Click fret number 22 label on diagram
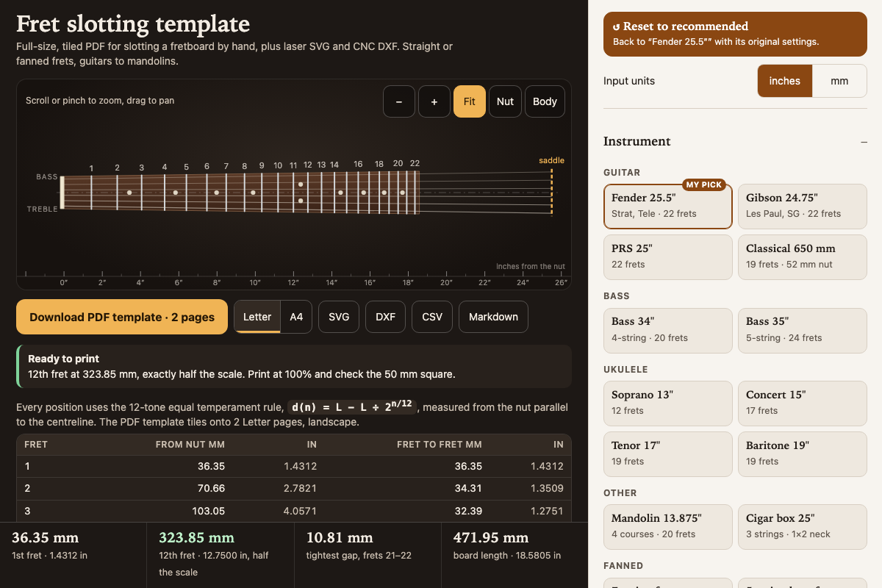Image resolution: width=882 pixels, height=588 pixels. (415, 163)
